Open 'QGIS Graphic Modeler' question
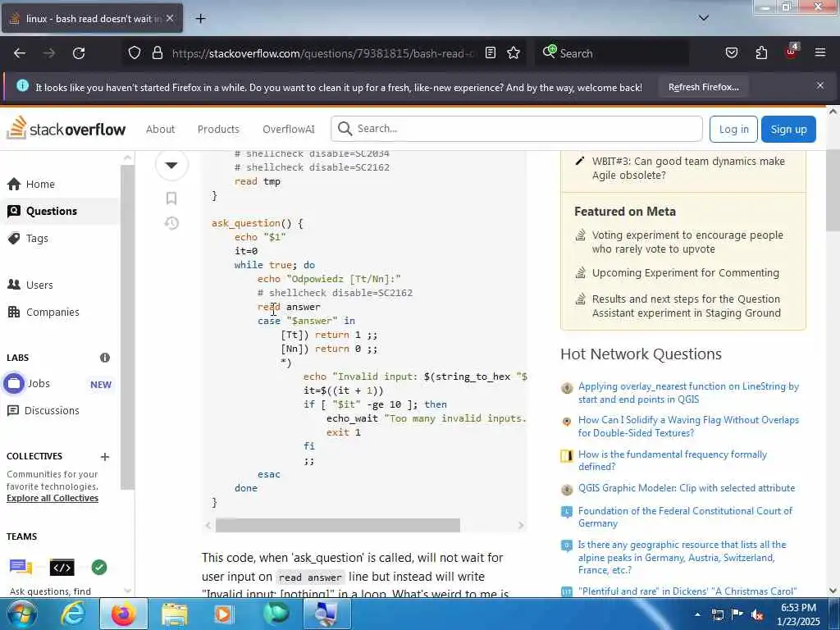The width and height of the screenshot is (840, 630). pyautogui.click(x=687, y=488)
